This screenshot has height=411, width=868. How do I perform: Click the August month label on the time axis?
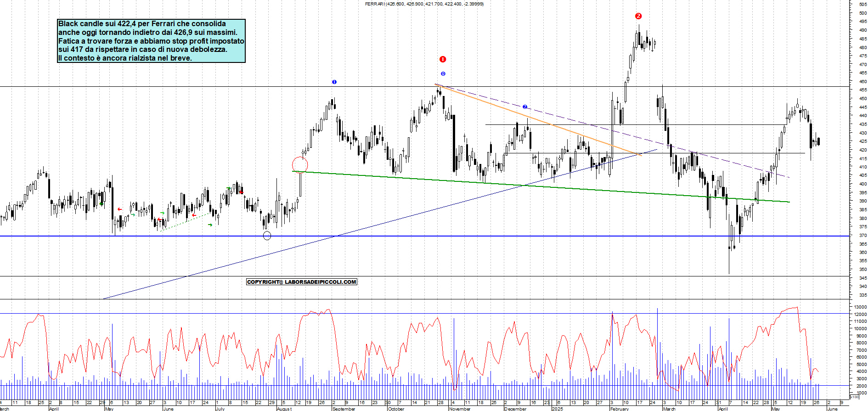coord(284,409)
